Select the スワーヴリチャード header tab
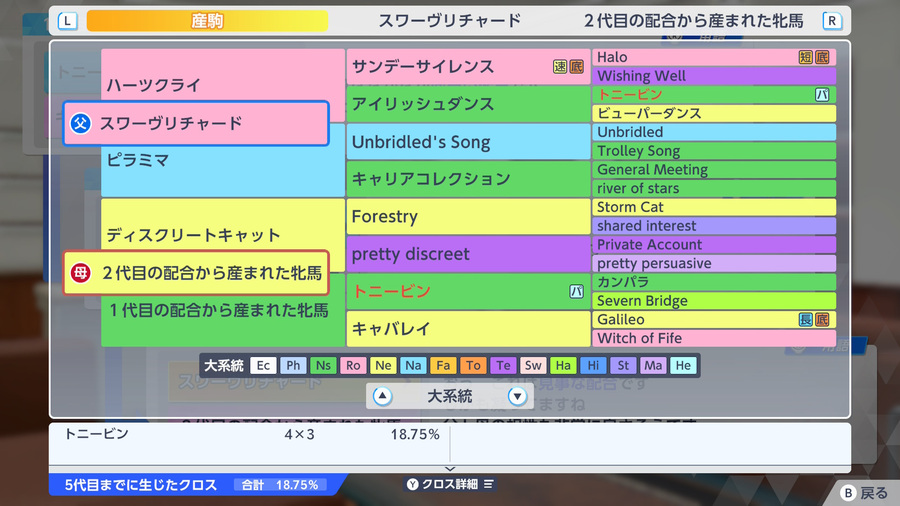Viewport: 900px width, 506px height. click(449, 21)
